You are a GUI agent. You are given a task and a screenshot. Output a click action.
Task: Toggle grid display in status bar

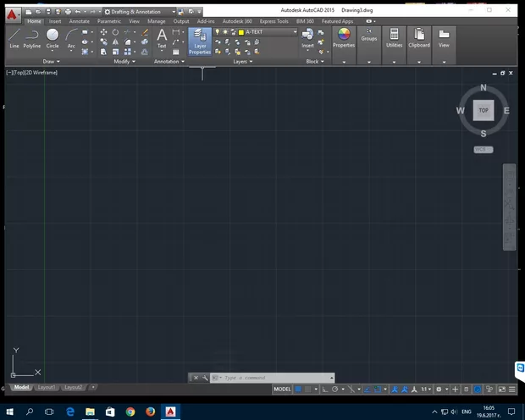point(300,389)
